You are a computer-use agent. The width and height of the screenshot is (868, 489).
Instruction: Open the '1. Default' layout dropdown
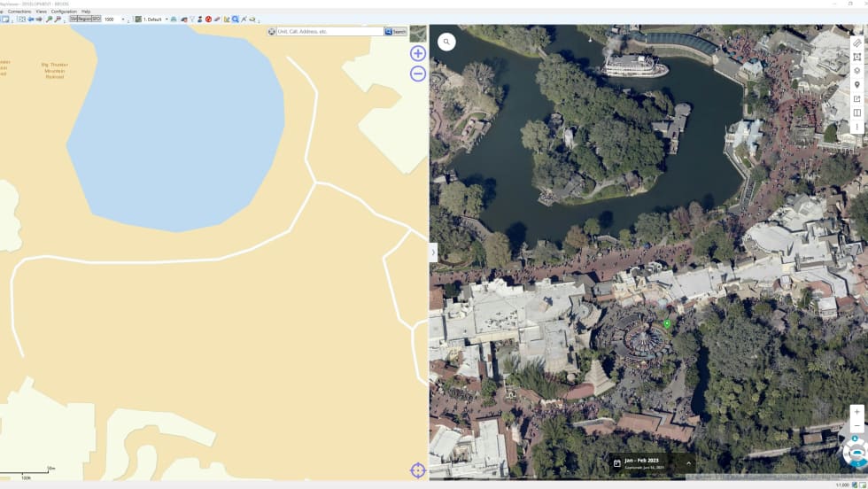(167, 19)
